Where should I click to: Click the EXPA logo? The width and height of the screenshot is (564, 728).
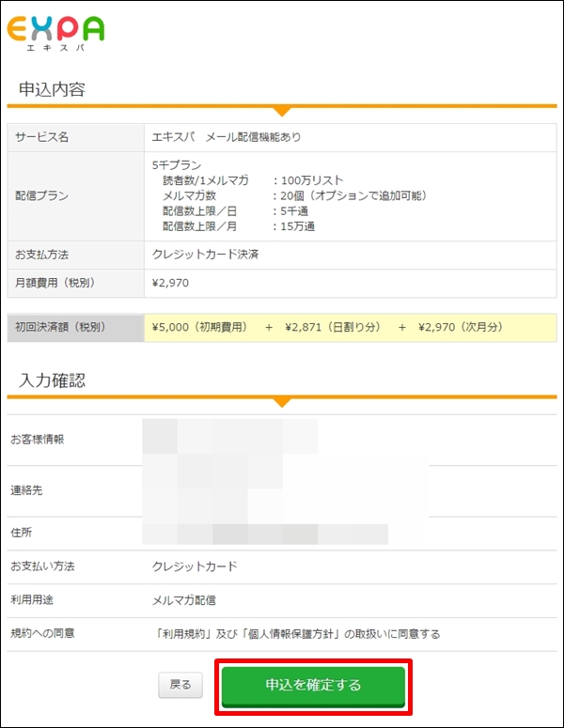pyautogui.click(x=55, y=34)
